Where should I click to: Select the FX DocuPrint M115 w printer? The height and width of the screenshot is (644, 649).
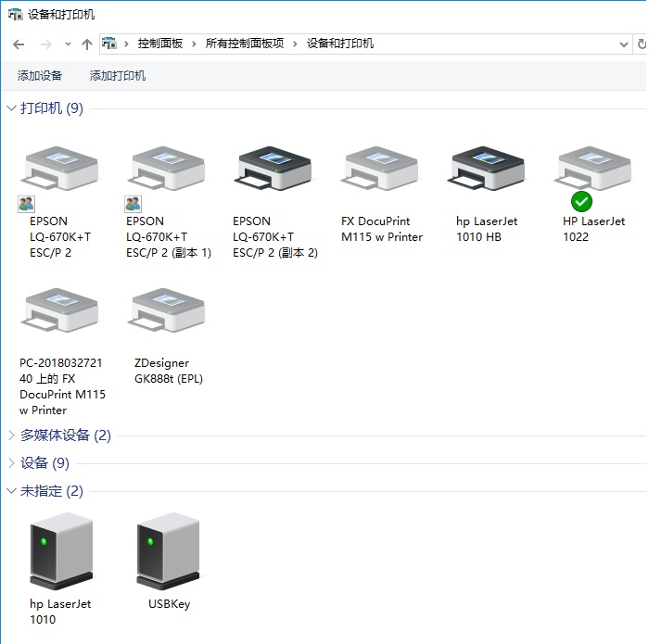click(380, 173)
